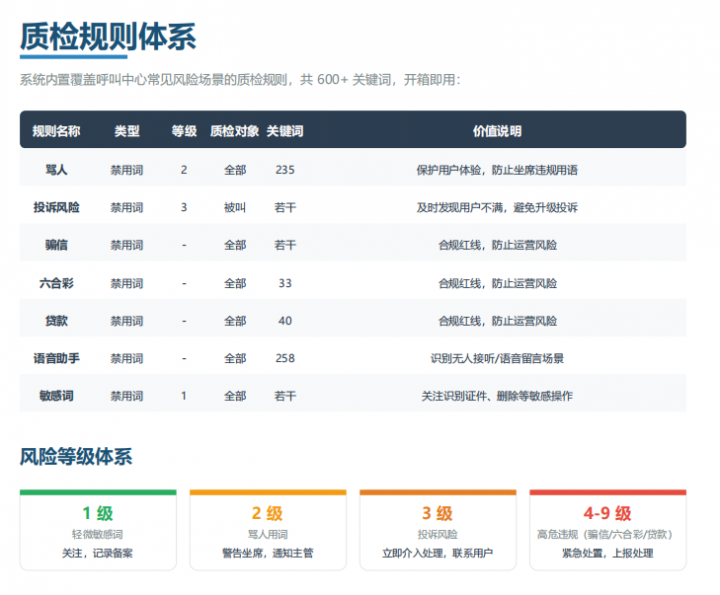Click 及时发现用户不满，避免升级投诉 description

(x=497, y=208)
